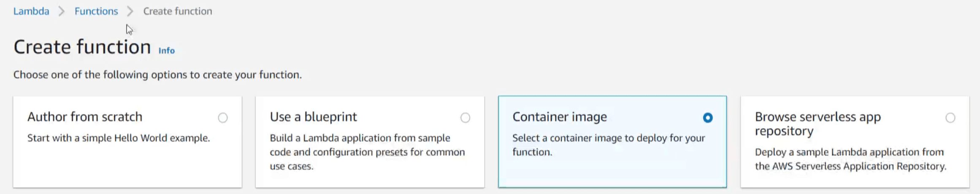Click the Author from scratch card title

(x=85, y=117)
